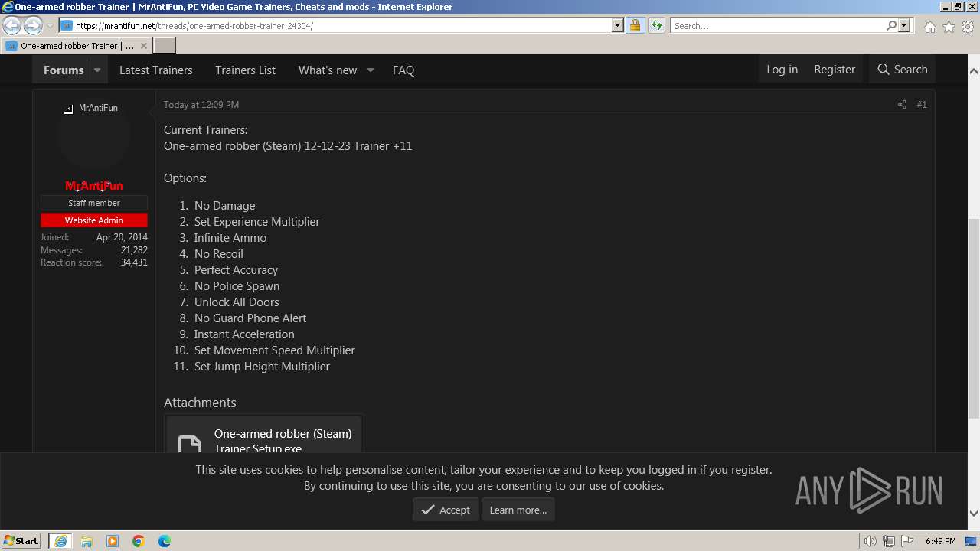Click the security lock icon in address bar

click(635, 25)
